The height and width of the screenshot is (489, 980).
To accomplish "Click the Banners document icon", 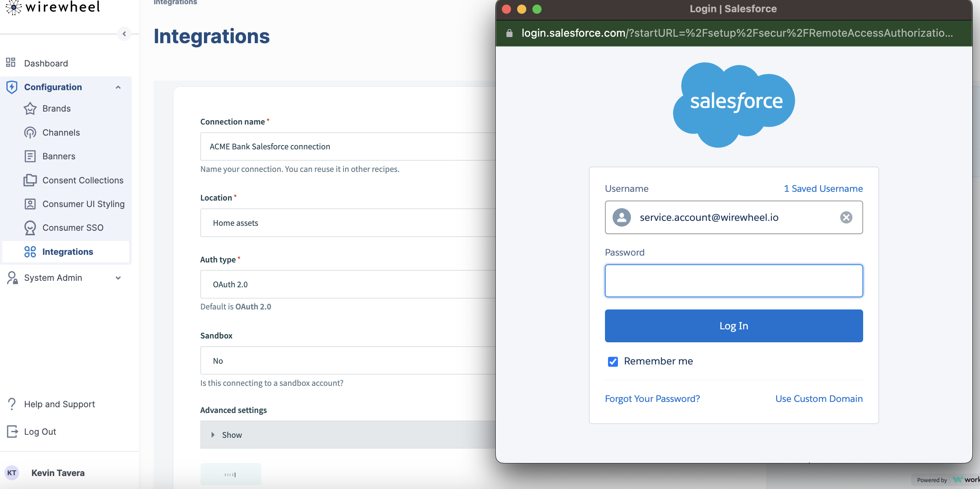I will (30, 156).
